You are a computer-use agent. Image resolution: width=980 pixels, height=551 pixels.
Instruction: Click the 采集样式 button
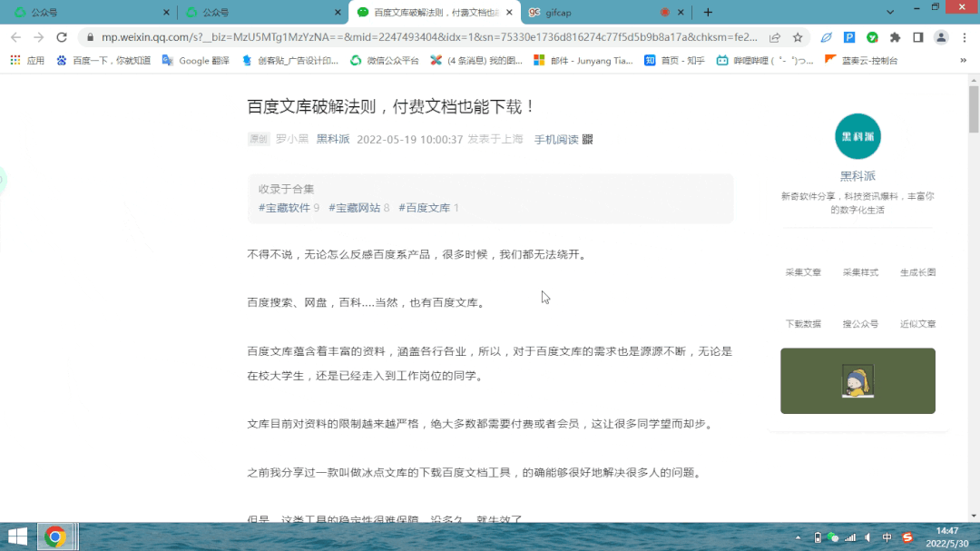pyautogui.click(x=860, y=272)
